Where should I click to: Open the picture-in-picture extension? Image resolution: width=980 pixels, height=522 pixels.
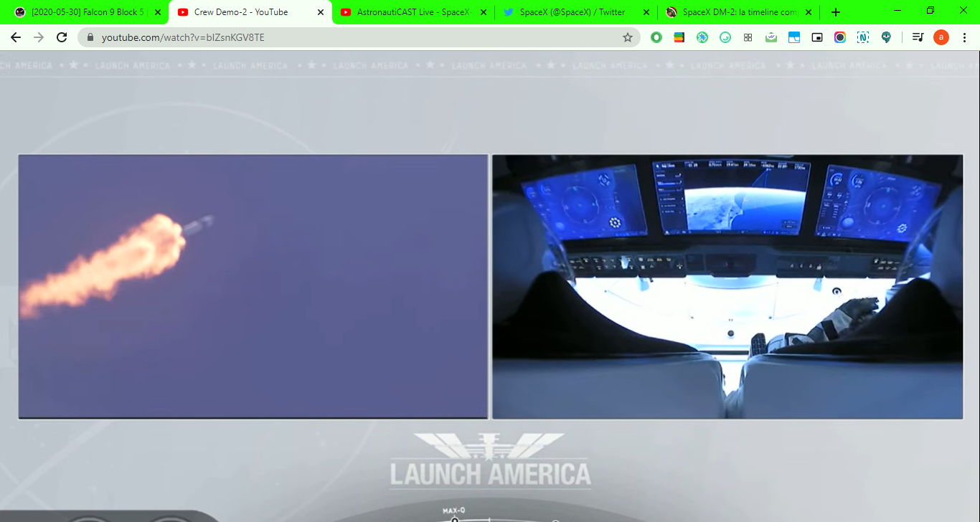coord(817,37)
